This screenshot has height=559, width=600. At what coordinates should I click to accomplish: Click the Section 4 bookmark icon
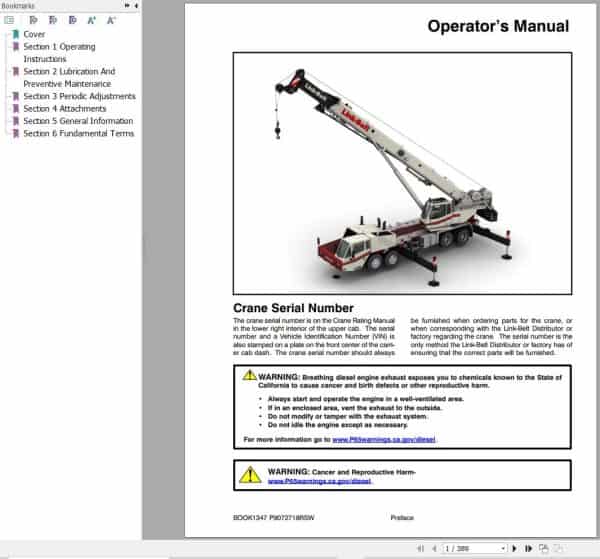pyautogui.click(x=16, y=109)
